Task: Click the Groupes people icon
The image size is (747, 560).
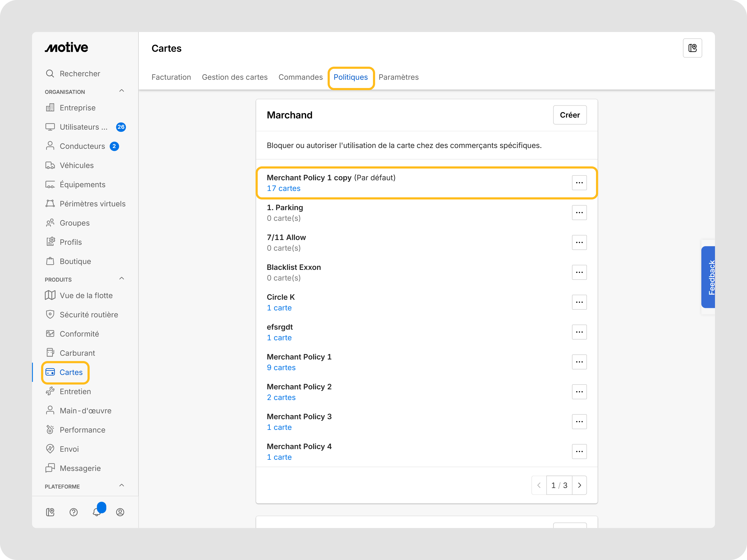Action: 50,223
